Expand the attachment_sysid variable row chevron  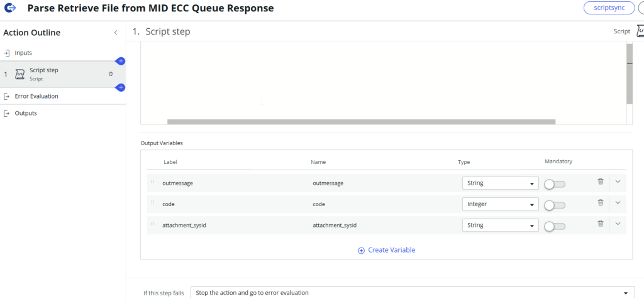click(618, 224)
